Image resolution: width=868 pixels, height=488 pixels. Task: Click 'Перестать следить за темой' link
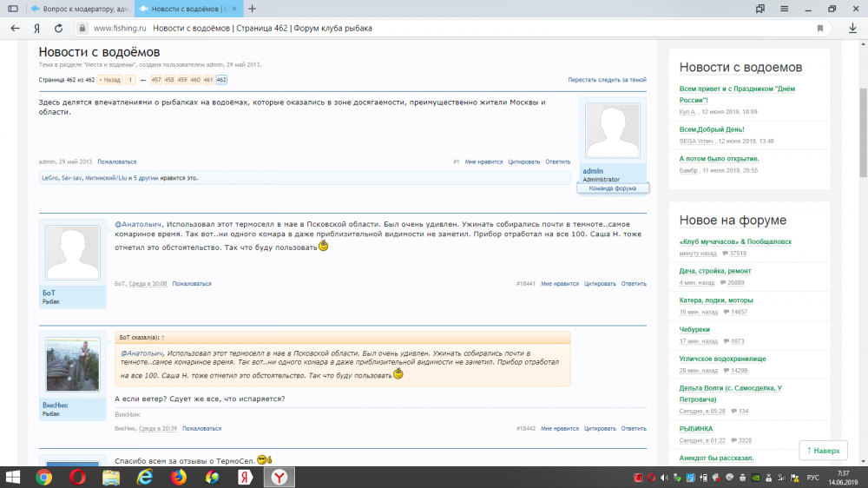tap(607, 80)
